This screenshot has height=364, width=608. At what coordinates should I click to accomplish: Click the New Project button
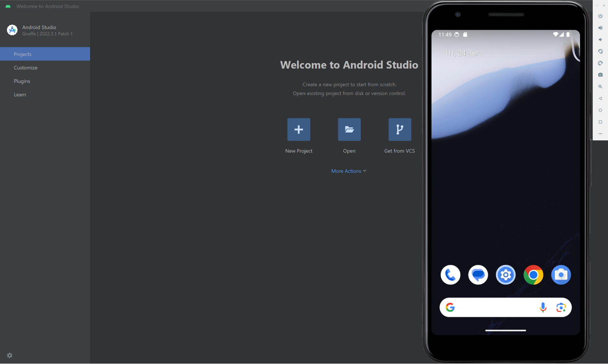298,130
